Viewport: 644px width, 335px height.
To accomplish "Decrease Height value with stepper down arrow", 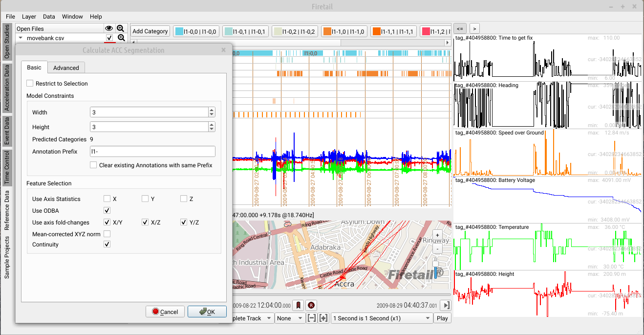I will click(212, 129).
